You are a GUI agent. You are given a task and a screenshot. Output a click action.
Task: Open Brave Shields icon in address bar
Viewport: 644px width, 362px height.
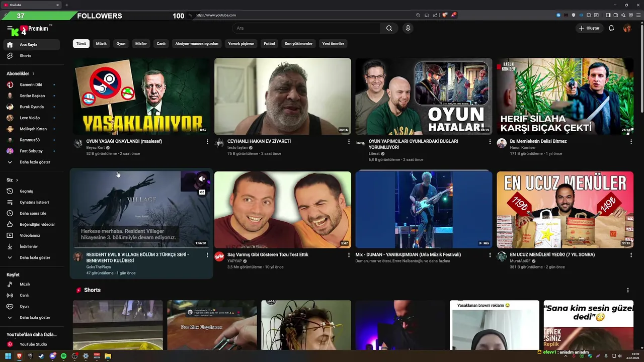pos(444,15)
